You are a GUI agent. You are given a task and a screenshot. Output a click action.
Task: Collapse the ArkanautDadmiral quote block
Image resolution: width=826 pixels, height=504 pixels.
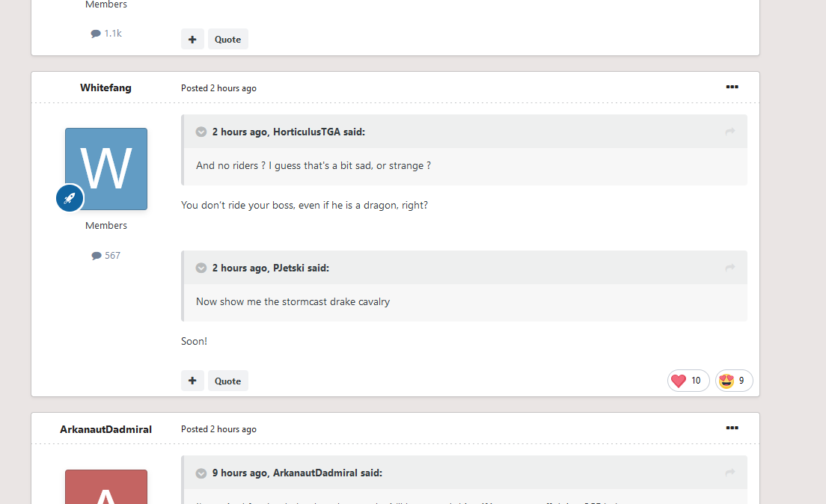pos(201,473)
